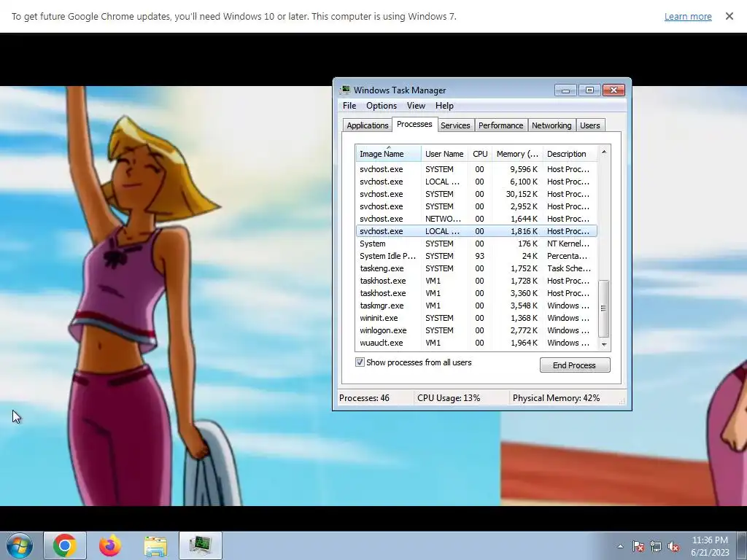Click the End Process button
Screen dimensions: 747x560
(575, 365)
